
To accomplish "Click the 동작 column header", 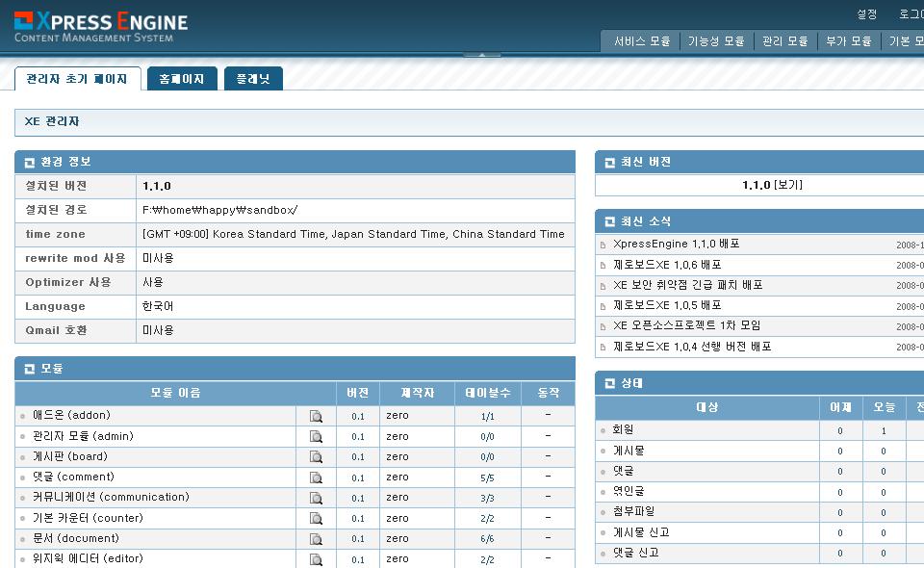I will point(549,393).
